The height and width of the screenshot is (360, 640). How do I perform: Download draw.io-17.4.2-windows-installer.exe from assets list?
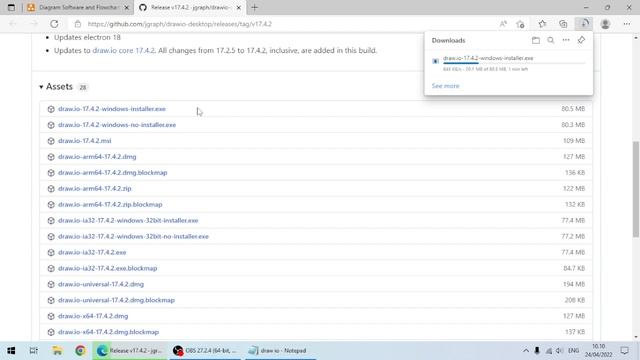point(112,109)
